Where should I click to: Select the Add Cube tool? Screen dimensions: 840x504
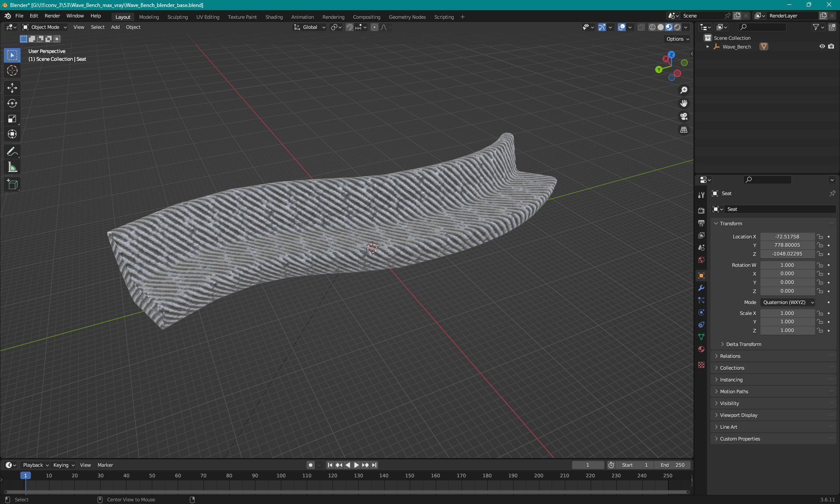point(12,185)
